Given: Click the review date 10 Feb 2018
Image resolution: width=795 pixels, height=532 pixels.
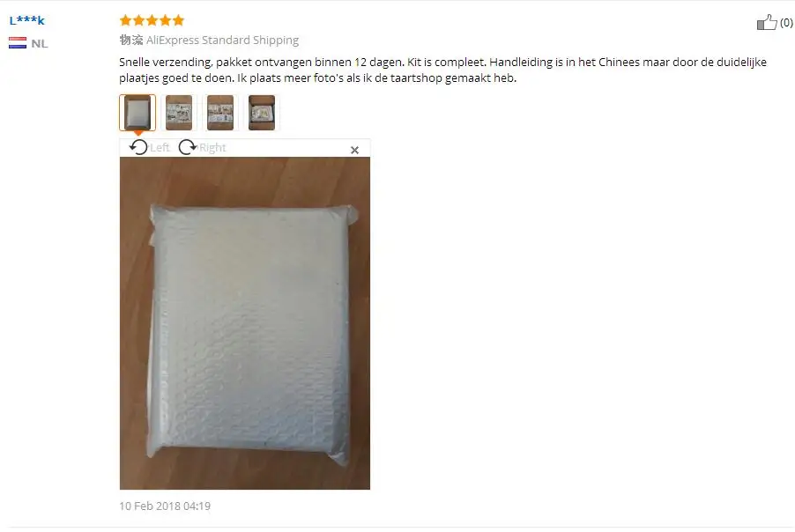Looking at the screenshot, I should [x=165, y=506].
